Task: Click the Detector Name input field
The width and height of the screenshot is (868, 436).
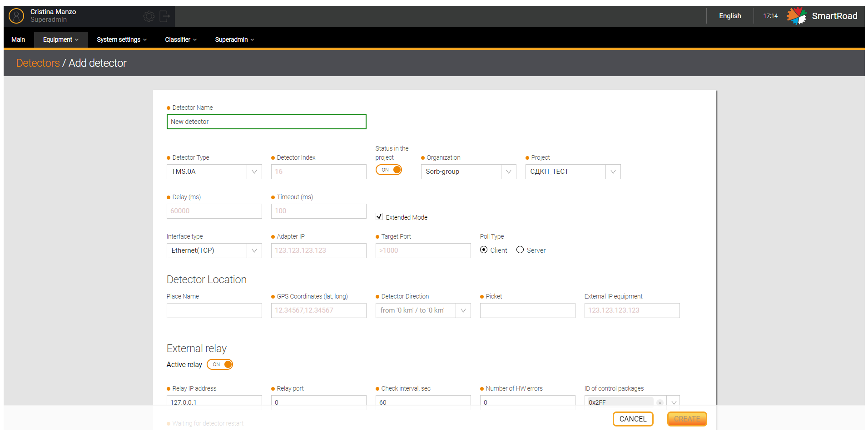Action: (267, 122)
